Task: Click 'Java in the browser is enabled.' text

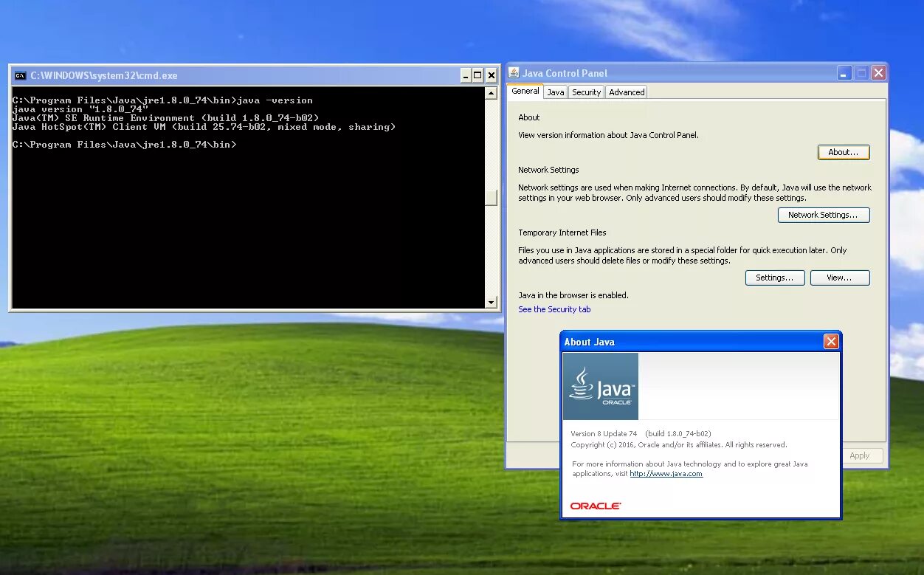Action: tap(573, 295)
